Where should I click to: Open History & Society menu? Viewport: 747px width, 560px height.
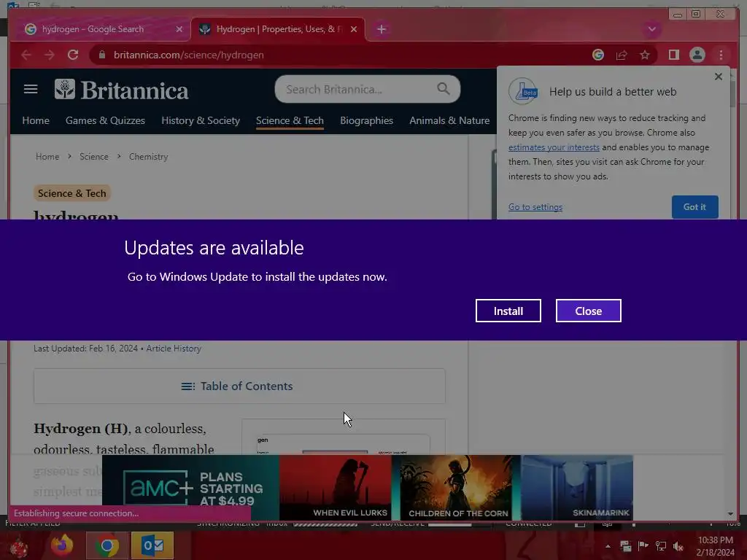201,120
